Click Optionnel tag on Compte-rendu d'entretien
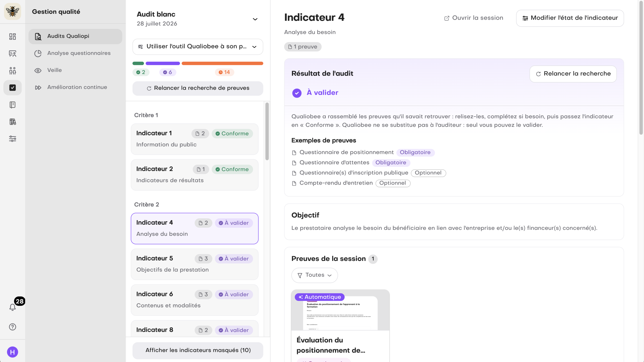The height and width of the screenshot is (362, 644). pyautogui.click(x=393, y=183)
